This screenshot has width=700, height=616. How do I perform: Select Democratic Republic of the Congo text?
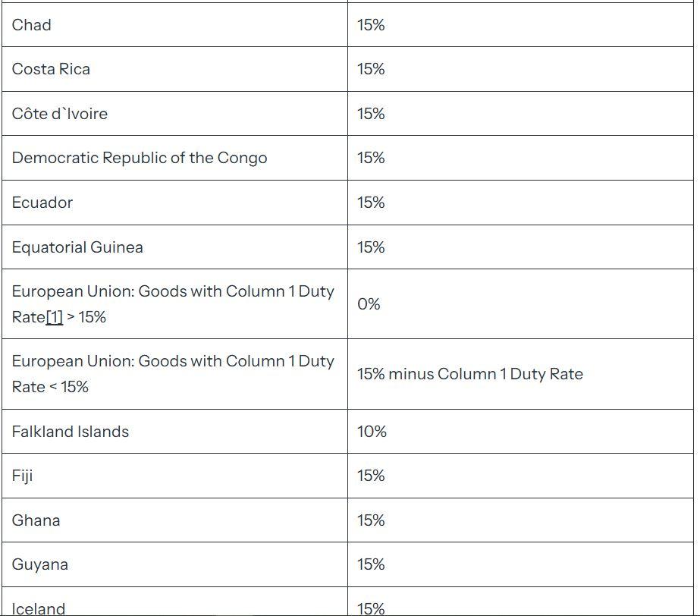(x=140, y=158)
